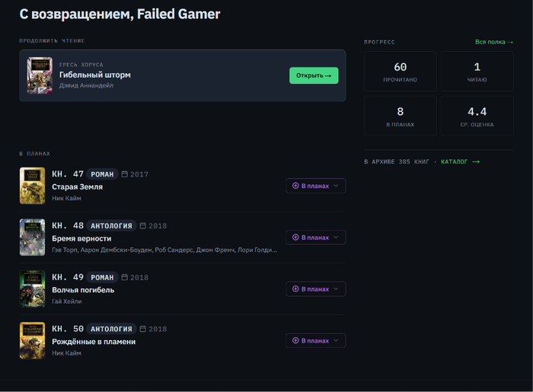The image size is (533, 392).
Task: Click the Старая Земля cover image
Action: pos(32,186)
